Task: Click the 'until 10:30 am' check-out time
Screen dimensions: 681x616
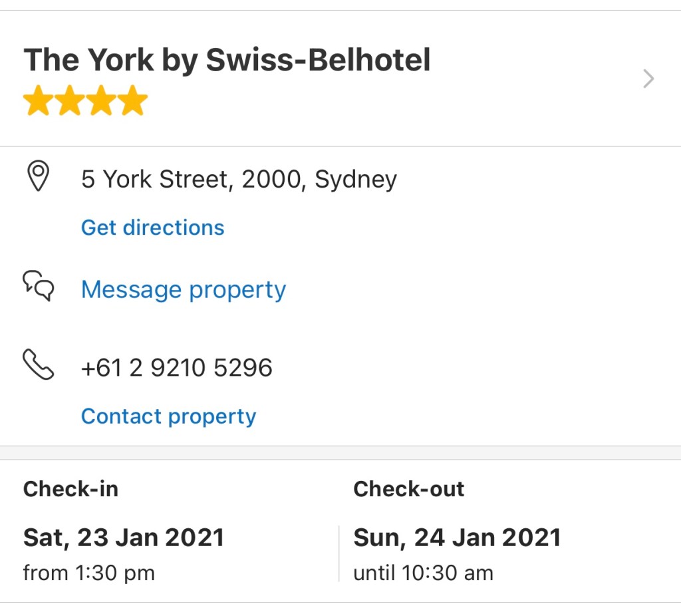Action: point(423,573)
